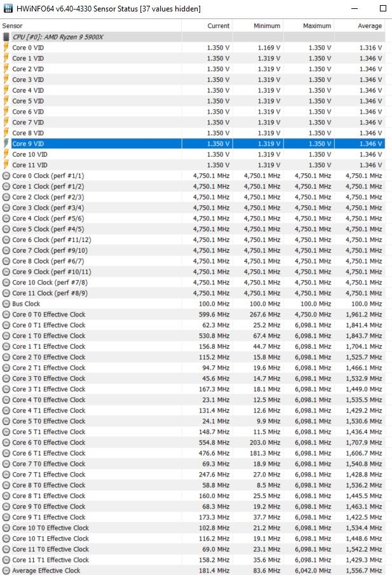392x575 pixels.
Task: Click the clock icon beside Core 2 Clock (perf #2/3)
Action: [x=6, y=197]
